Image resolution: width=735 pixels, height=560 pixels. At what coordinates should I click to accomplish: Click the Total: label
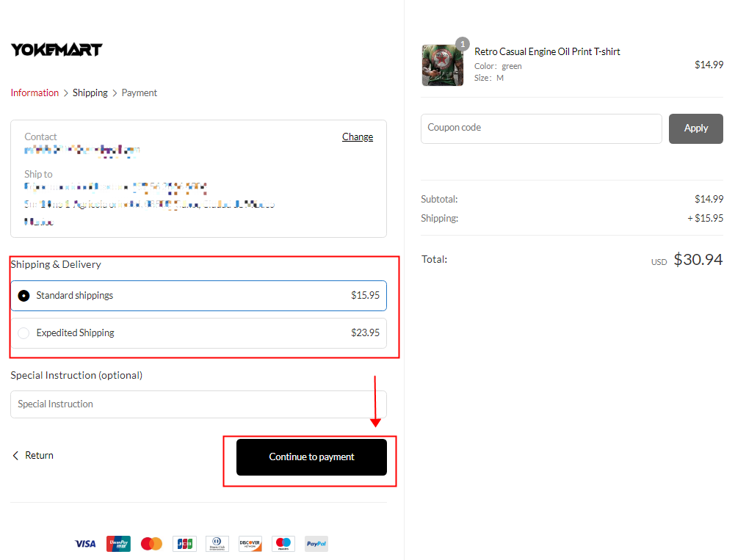(x=434, y=260)
